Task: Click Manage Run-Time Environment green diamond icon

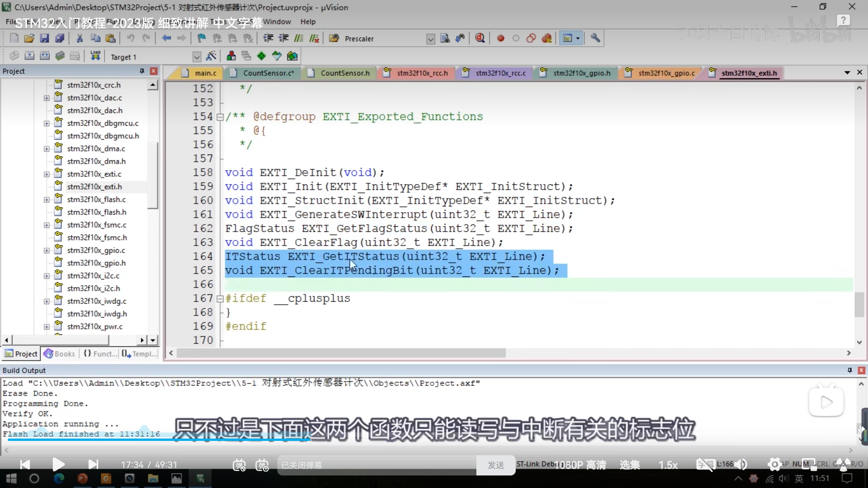Action: (261, 56)
